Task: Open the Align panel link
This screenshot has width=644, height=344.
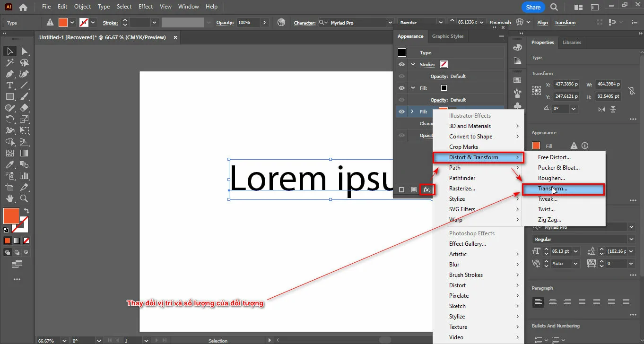Action: [x=542, y=23]
